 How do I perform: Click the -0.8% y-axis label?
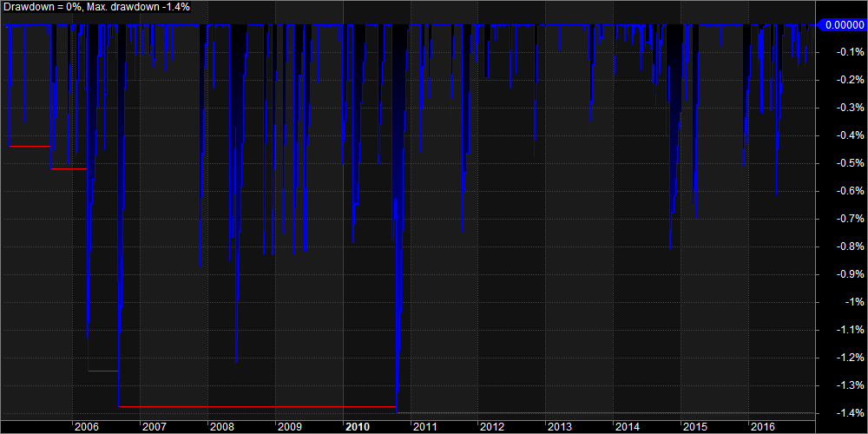pos(849,247)
